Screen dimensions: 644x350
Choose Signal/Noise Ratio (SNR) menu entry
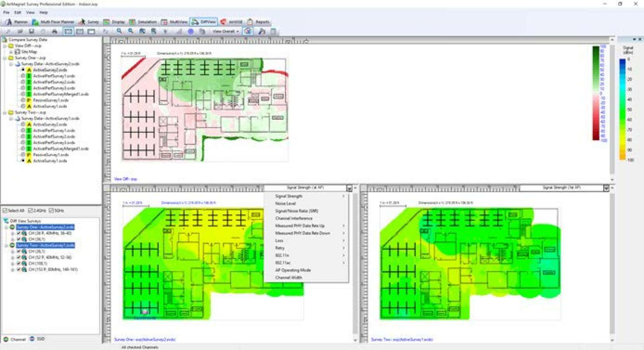coord(306,211)
